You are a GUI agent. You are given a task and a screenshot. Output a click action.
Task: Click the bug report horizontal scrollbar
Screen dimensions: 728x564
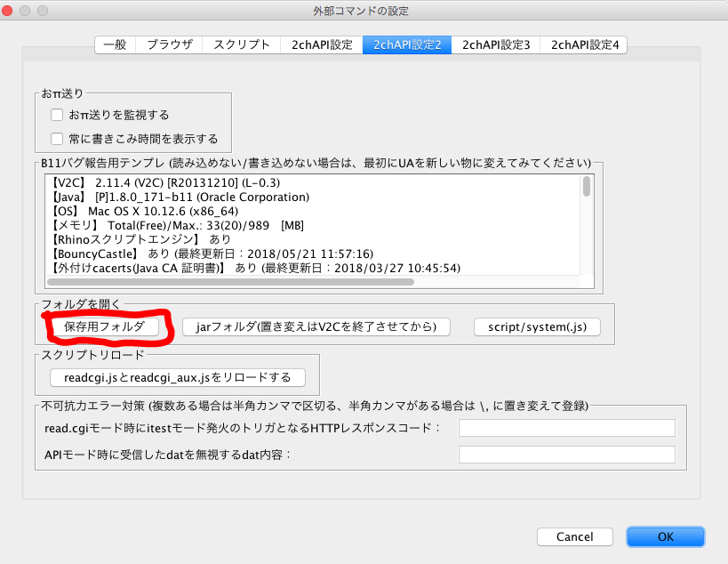[x=231, y=282]
